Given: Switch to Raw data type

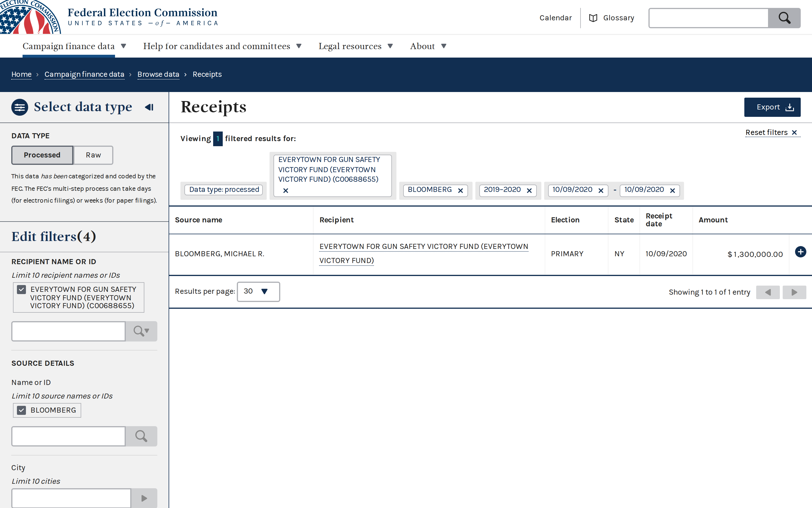Looking at the screenshot, I should (93, 155).
